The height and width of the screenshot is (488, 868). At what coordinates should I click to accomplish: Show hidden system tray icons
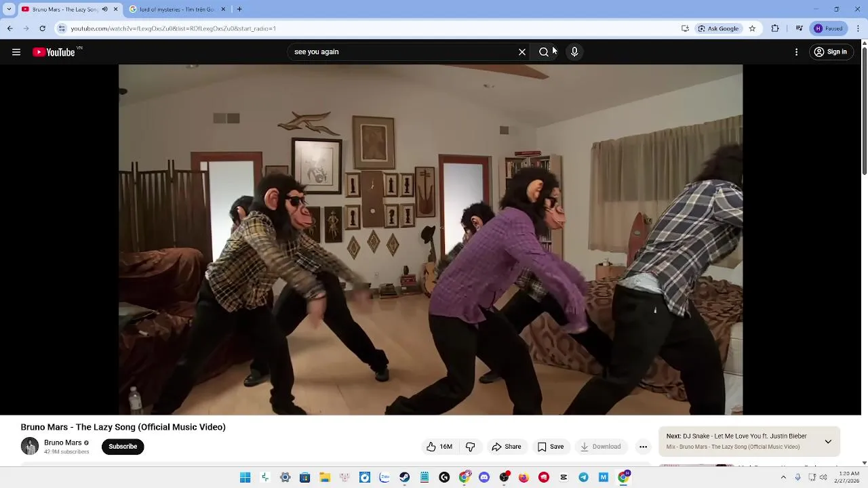(783, 478)
